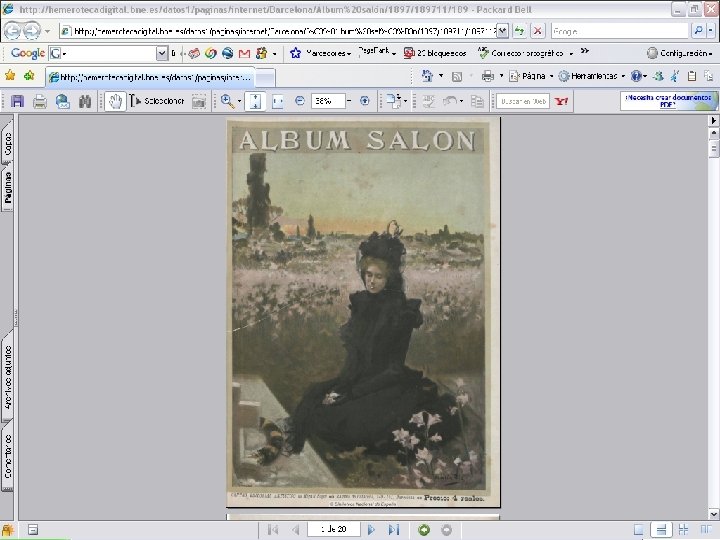This screenshot has width=720, height=540.
Task: Click the page number field showing 1 de 20
Action: click(x=334, y=529)
